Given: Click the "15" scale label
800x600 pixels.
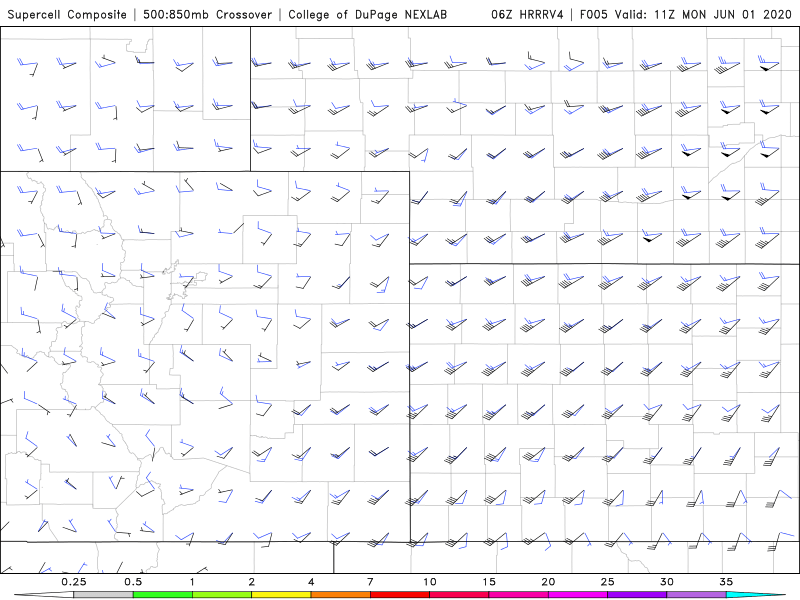Looking at the screenshot, I should coord(489,582).
